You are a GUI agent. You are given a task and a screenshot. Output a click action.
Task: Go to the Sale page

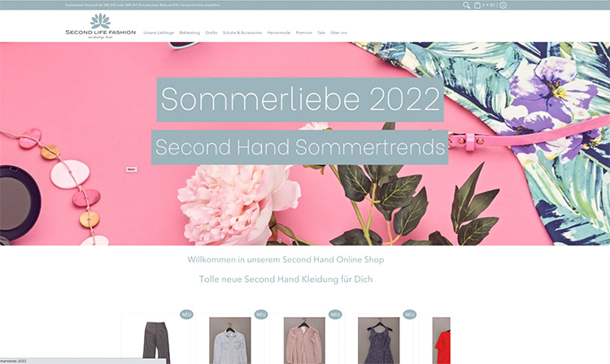pyautogui.click(x=321, y=32)
